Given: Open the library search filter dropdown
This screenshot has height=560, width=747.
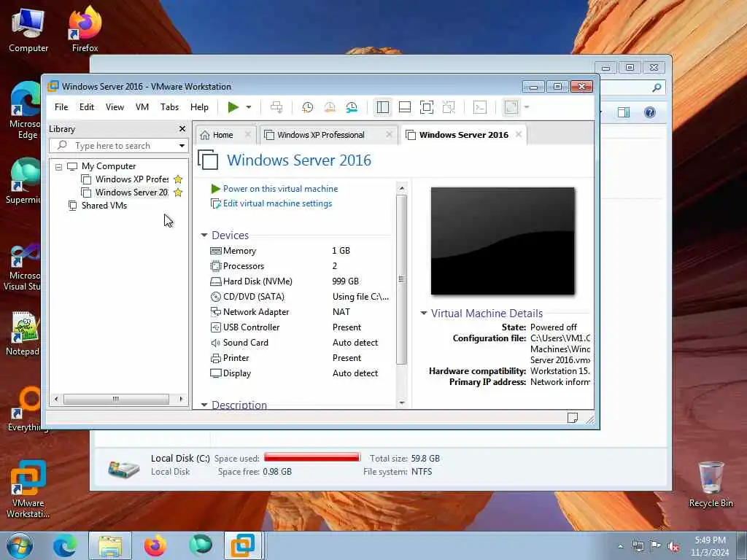Looking at the screenshot, I should pyautogui.click(x=182, y=146).
